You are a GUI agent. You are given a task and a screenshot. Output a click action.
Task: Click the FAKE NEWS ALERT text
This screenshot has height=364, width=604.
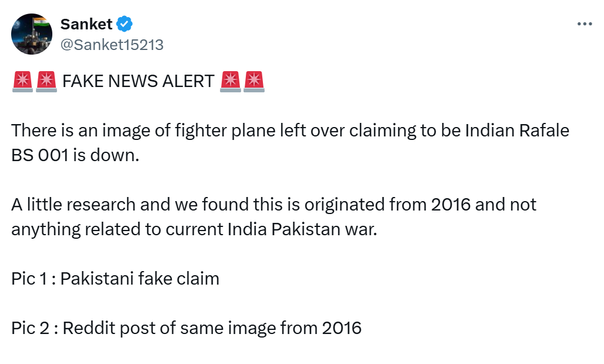138,81
